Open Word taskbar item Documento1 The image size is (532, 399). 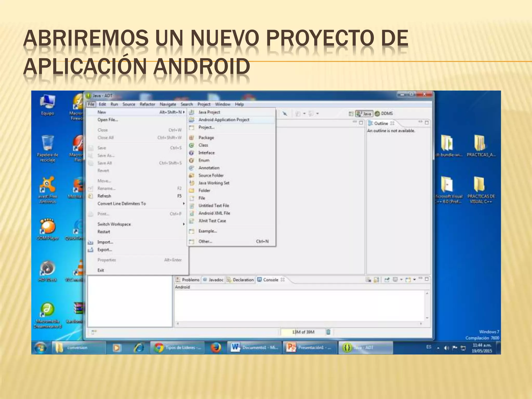(x=255, y=348)
